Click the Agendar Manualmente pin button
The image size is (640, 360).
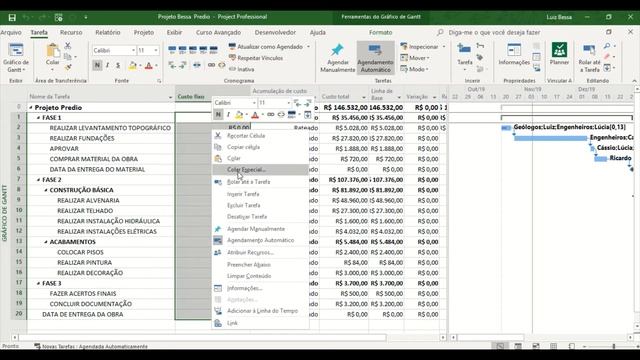338,58
